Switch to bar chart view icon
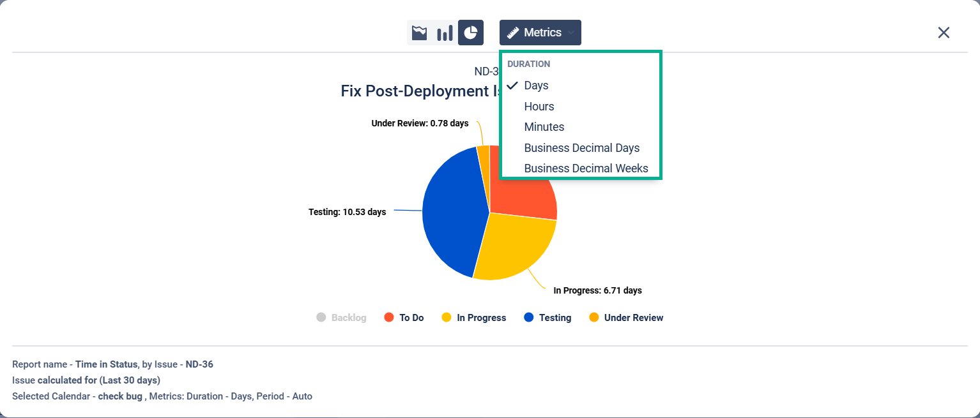 (x=445, y=33)
